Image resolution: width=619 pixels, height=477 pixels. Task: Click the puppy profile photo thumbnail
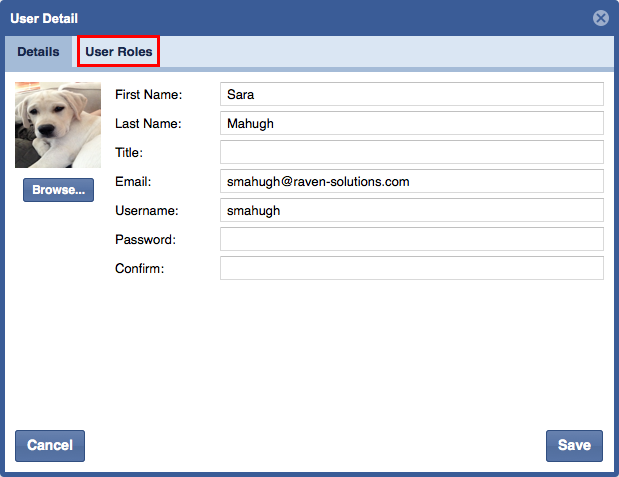[58, 124]
